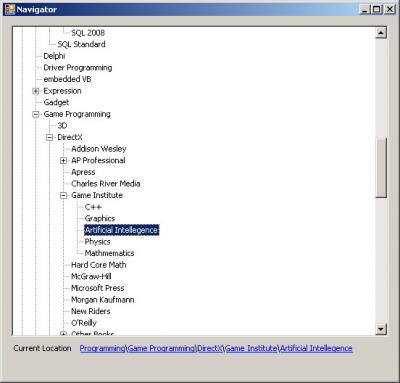This screenshot has width=400, height=383.
Task: Open the Programming breadcrumb link
Action: [x=102, y=348]
